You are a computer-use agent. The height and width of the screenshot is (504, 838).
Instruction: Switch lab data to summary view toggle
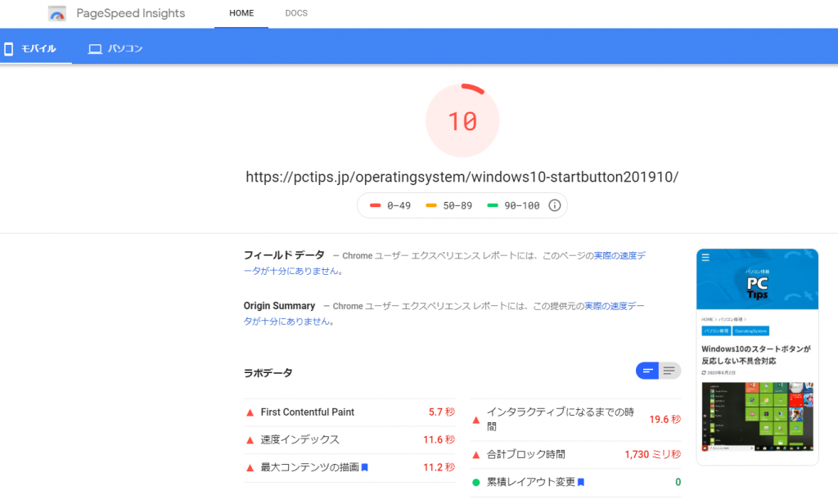tap(647, 371)
